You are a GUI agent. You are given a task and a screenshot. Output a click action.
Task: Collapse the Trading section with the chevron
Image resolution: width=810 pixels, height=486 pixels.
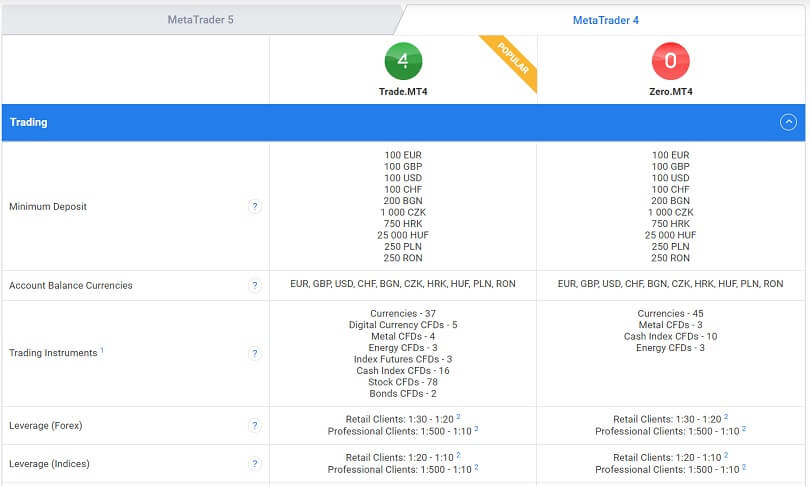pos(788,122)
